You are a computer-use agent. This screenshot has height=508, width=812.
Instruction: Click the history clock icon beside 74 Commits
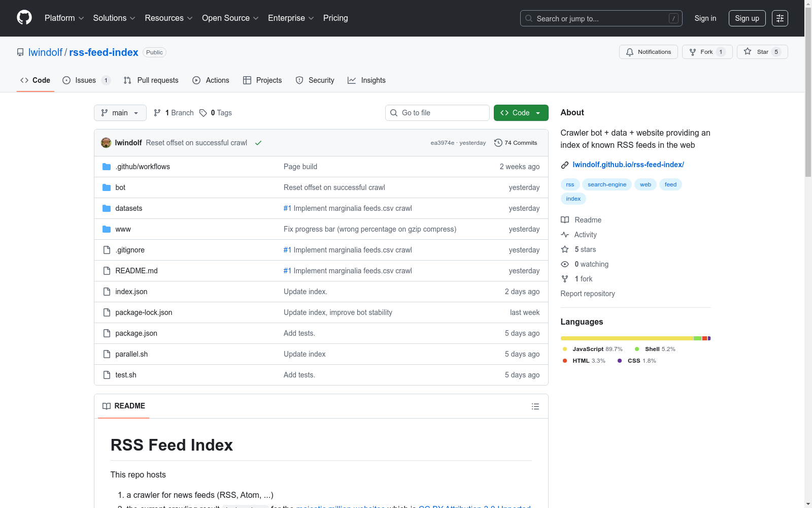(x=498, y=143)
